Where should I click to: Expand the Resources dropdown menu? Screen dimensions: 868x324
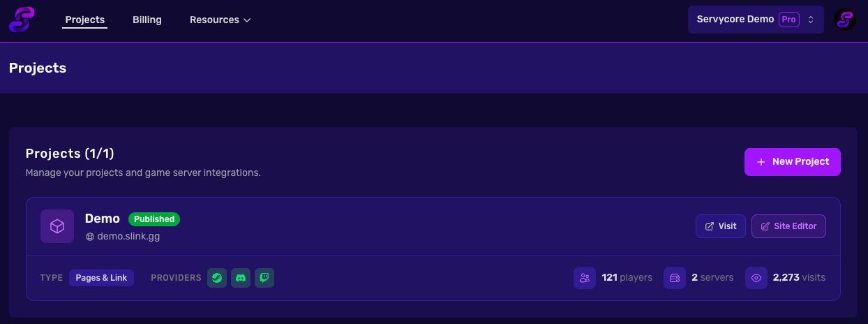(x=220, y=20)
